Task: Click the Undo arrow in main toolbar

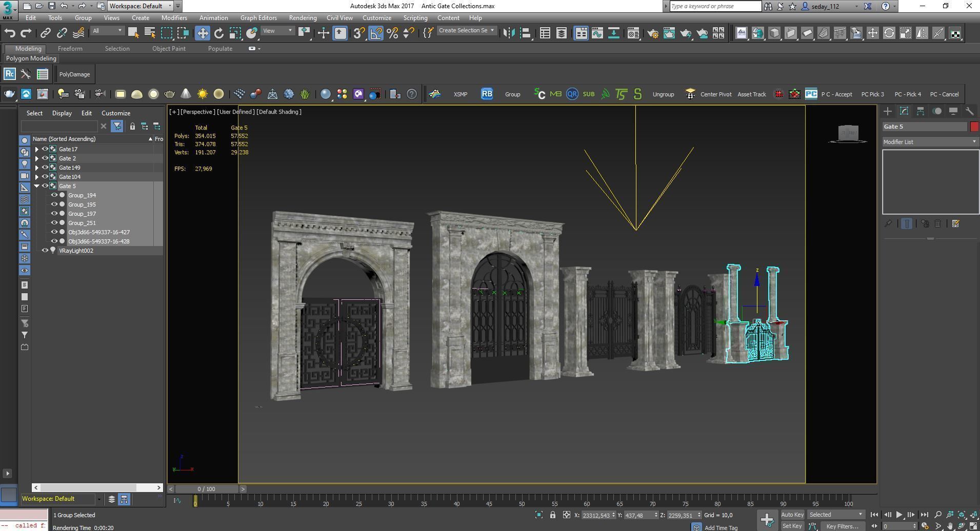Action: pyautogui.click(x=9, y=33)
